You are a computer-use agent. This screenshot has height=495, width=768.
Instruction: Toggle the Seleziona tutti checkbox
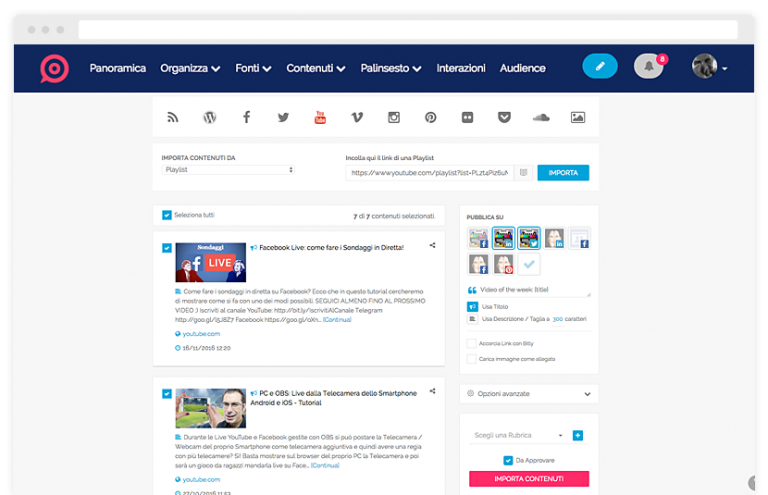click(x=167, y=215)
